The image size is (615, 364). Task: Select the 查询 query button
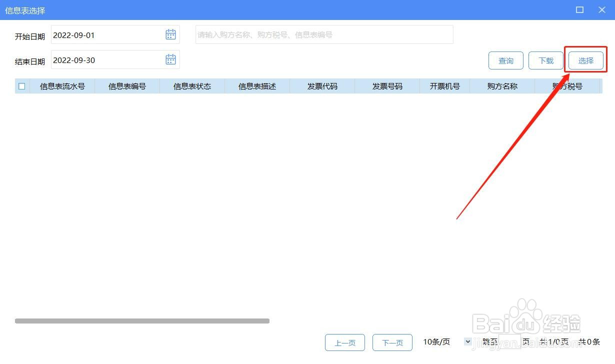point(505,60)
